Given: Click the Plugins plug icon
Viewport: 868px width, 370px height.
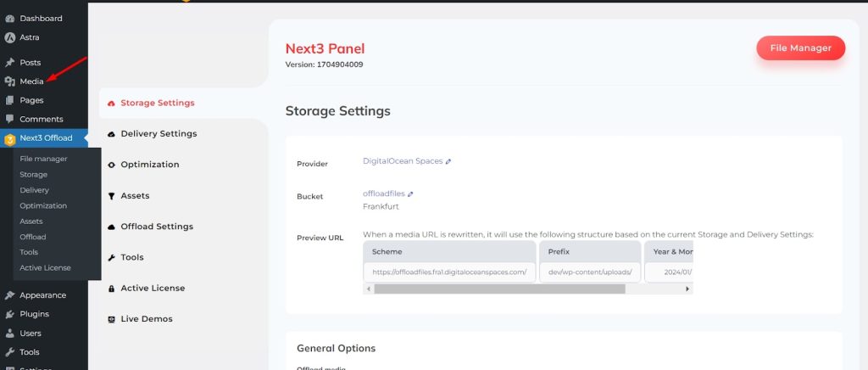Looking at the screenshot, I should pos(9,314).
